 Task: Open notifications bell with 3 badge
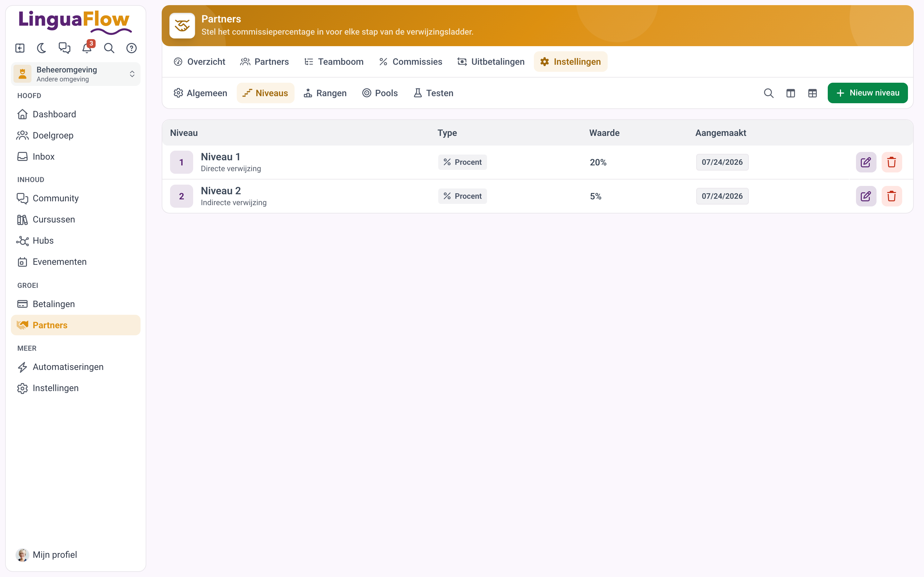click(88, 47)
